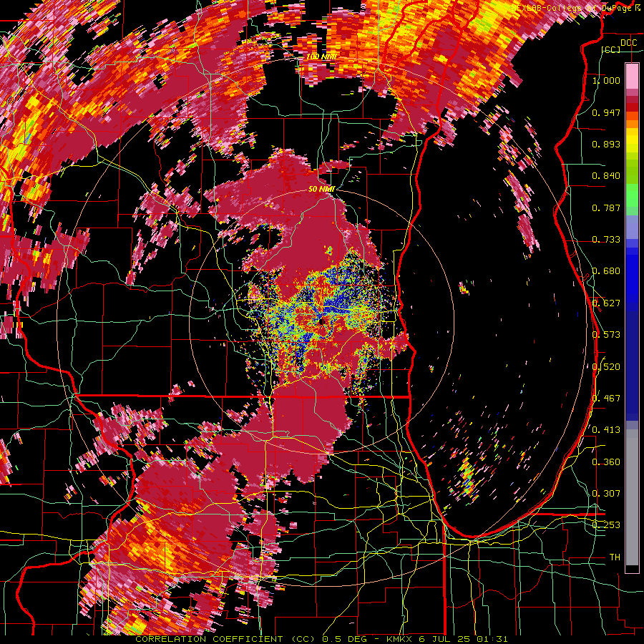Image resolution: width=644 pixels, height=644 pixels.
Task: Click the 0.307 scale value
Action: tap(606, 494)
